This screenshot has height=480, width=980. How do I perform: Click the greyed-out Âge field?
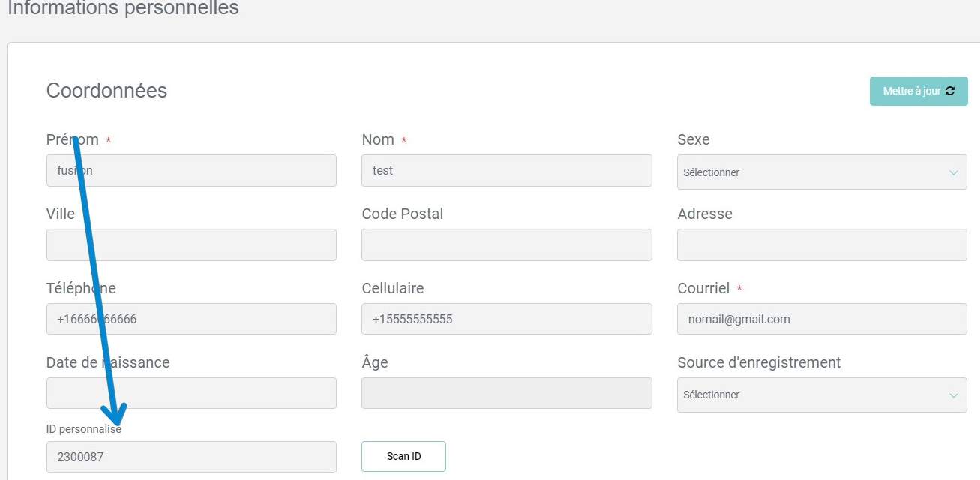click(x=506, y=393)
